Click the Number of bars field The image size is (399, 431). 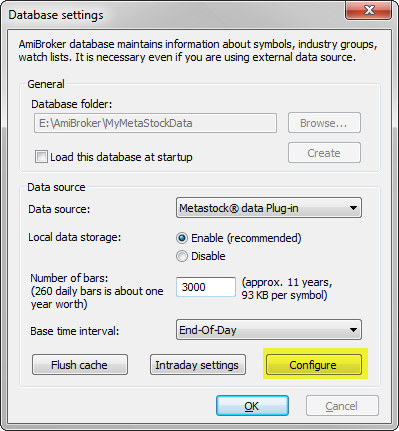pos(206,287)
